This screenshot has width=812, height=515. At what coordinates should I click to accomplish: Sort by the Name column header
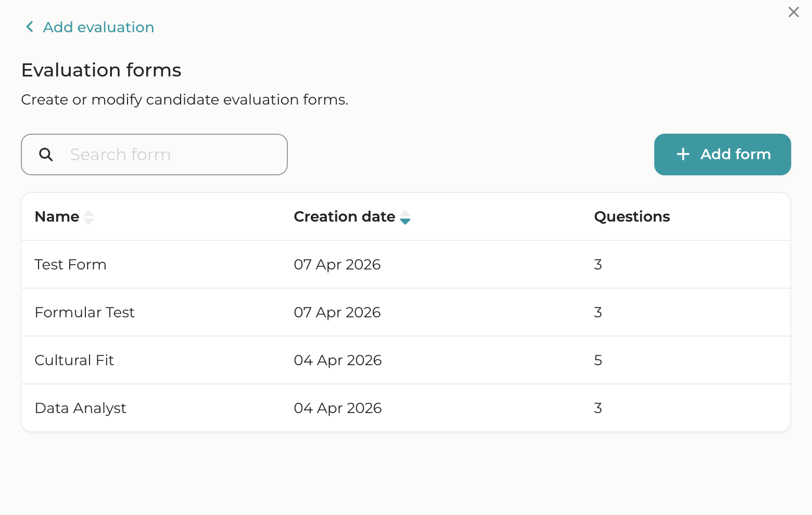tap(57, 216)
